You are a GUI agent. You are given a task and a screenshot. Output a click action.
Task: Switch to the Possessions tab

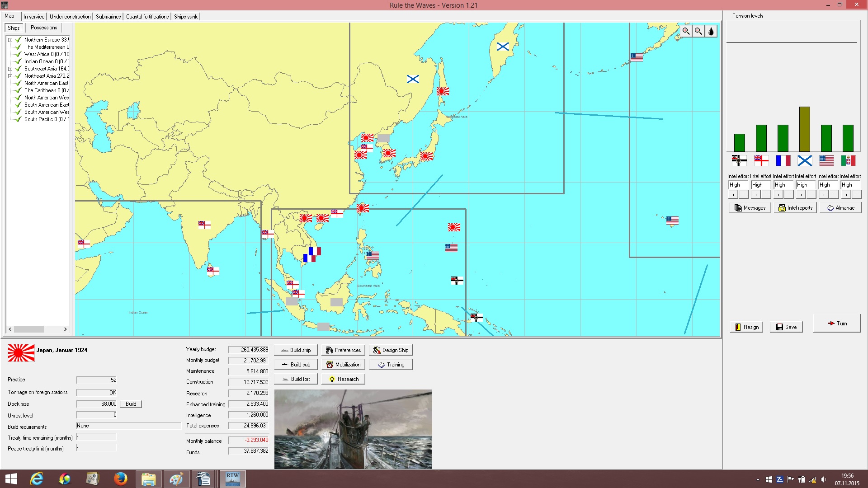pyautogui.click(x=44, y=28)
